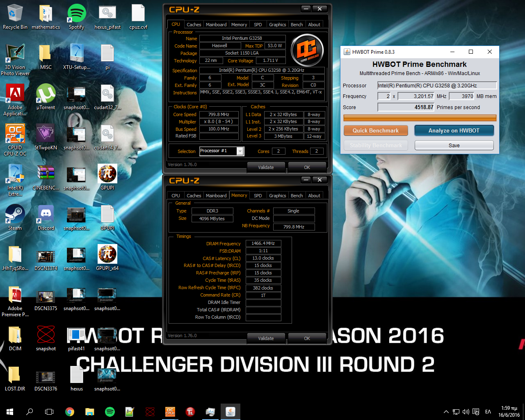The height and width of the screenshot is (420, 525).
Task: Switch to Mainboard tab in upper CPU-Z
Action: [216, 25]
